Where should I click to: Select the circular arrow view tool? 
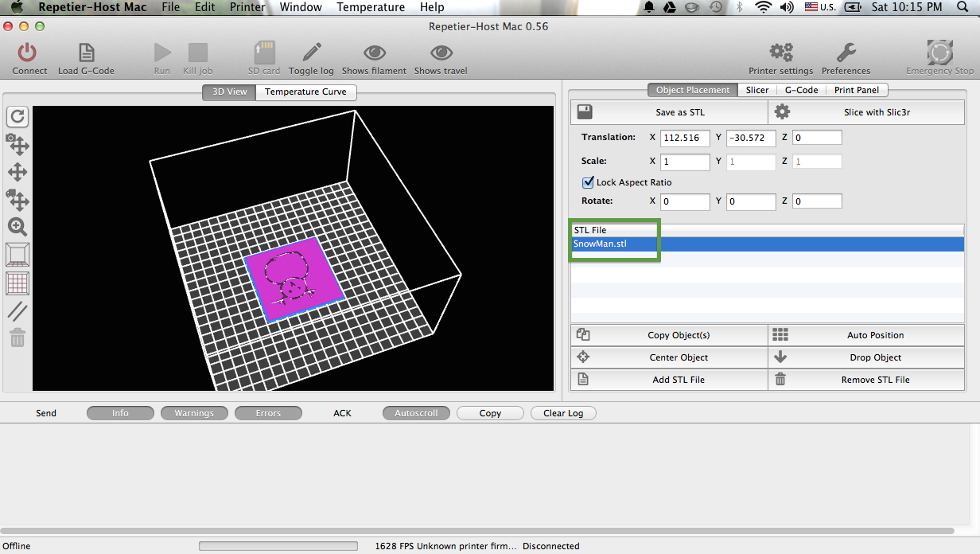(x=17, y=117)
